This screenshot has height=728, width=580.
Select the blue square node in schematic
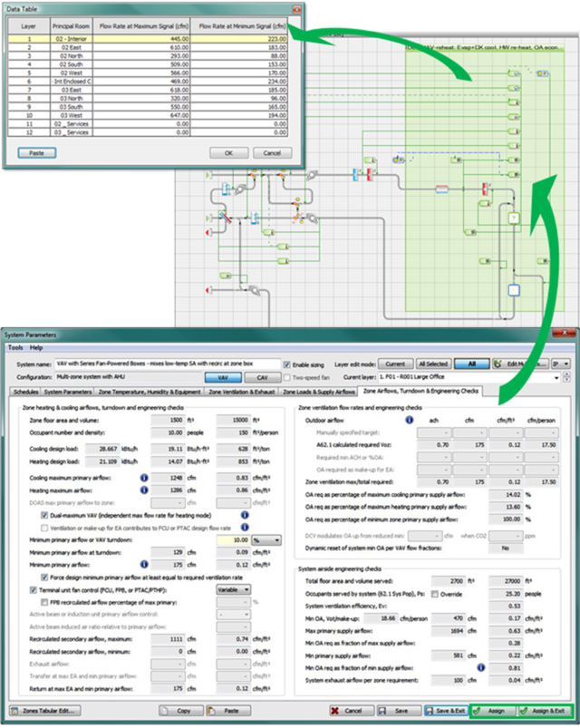pyautogui.click(x=513, y=290)
